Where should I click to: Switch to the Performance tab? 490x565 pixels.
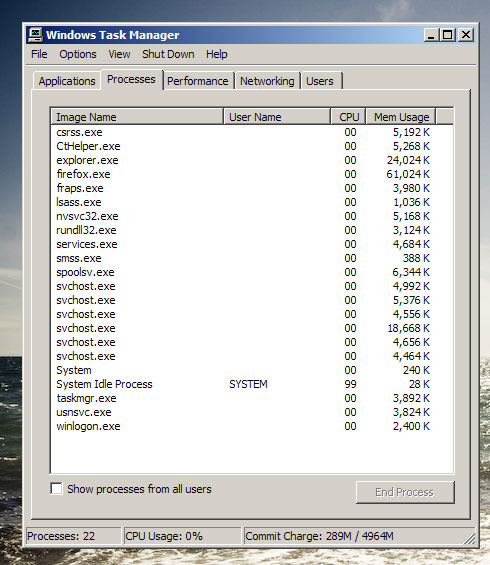(x=198, y=81)
